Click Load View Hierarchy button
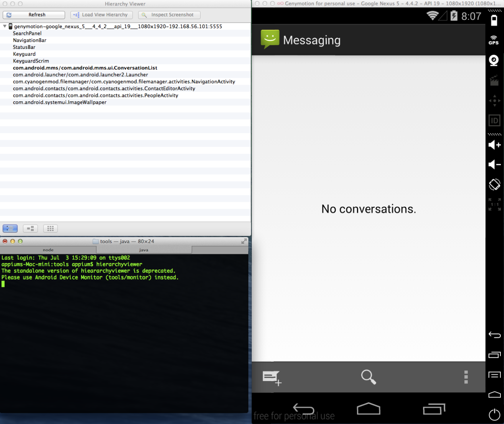 [102, 15]
